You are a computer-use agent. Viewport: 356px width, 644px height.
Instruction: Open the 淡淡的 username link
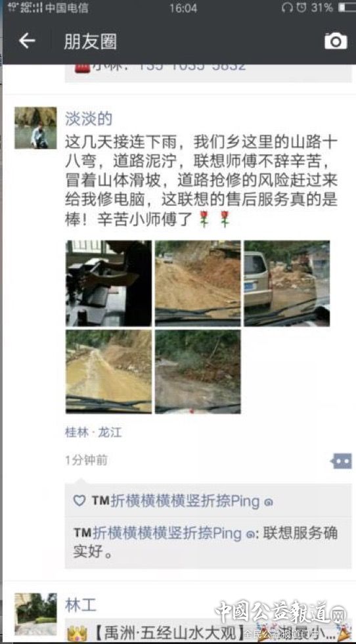[88, 119]
